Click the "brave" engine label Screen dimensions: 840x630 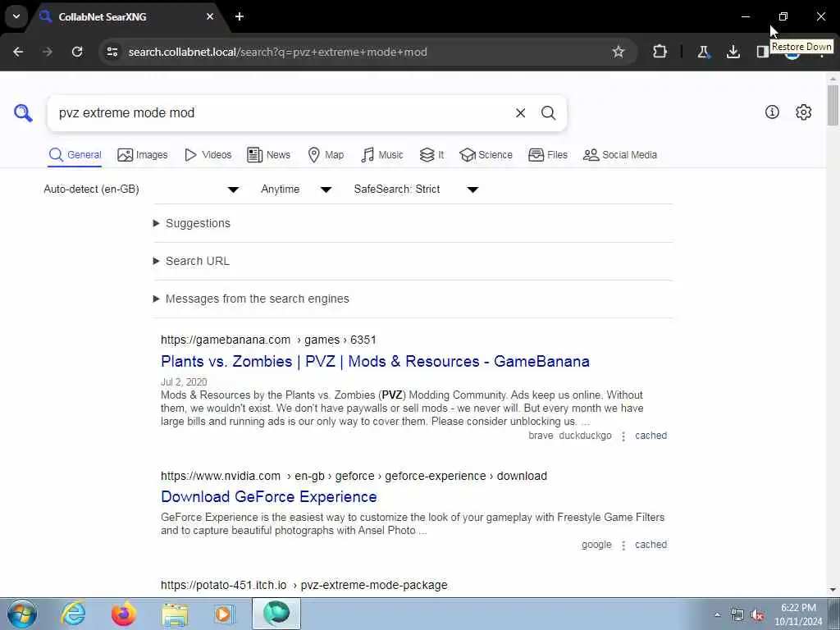[541, 436]
